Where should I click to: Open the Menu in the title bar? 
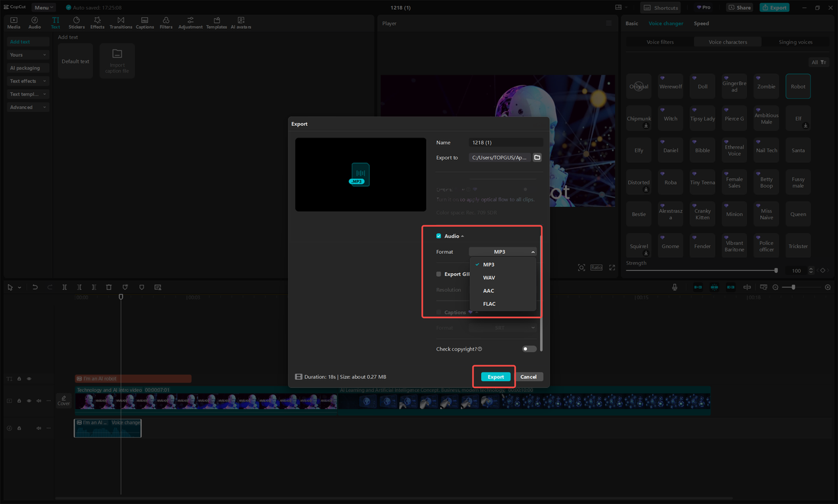tap(43, 7)
